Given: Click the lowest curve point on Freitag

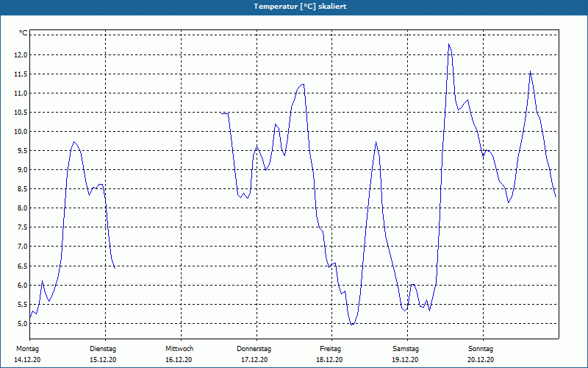Looking at the screenshot, I should pyautogui.click(x=351, y=325).
